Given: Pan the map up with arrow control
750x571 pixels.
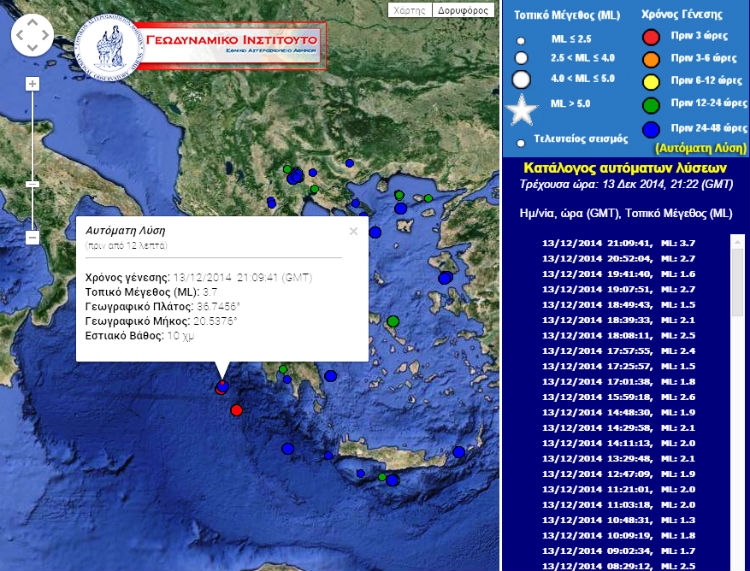Looking at the screenshot, I should 32,23.
